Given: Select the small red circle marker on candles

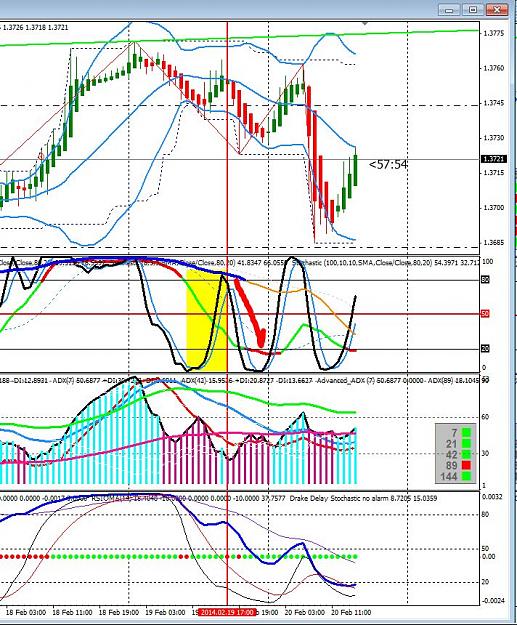Looking at the screenshot, I should click(41, 155).
